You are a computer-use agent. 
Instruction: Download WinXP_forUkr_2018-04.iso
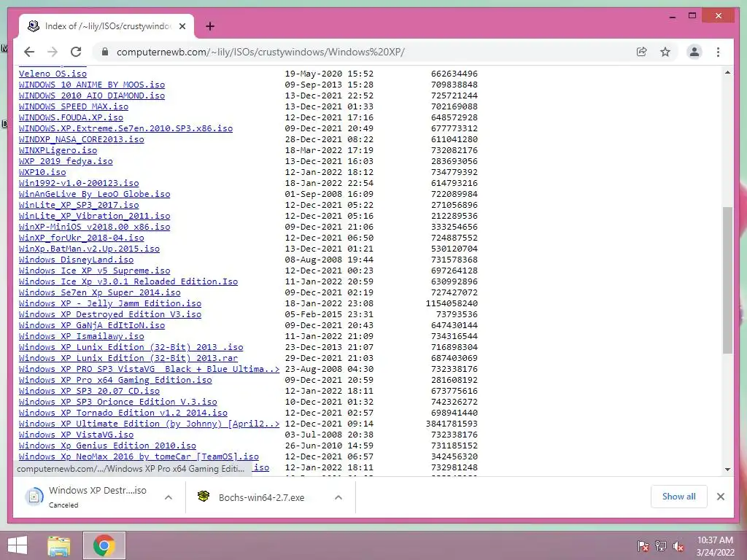click(82, 238)
